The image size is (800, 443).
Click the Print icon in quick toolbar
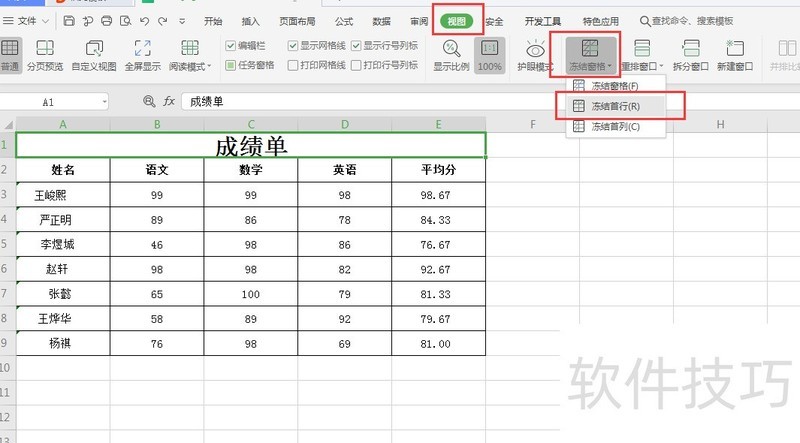[106, 21]
